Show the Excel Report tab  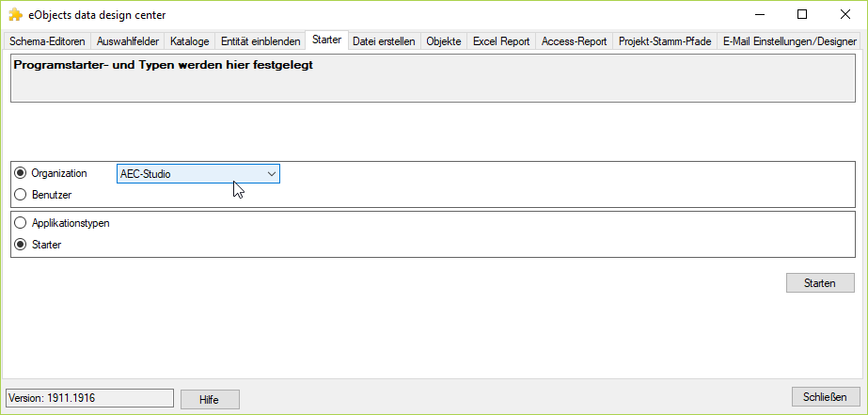(501, 41)
